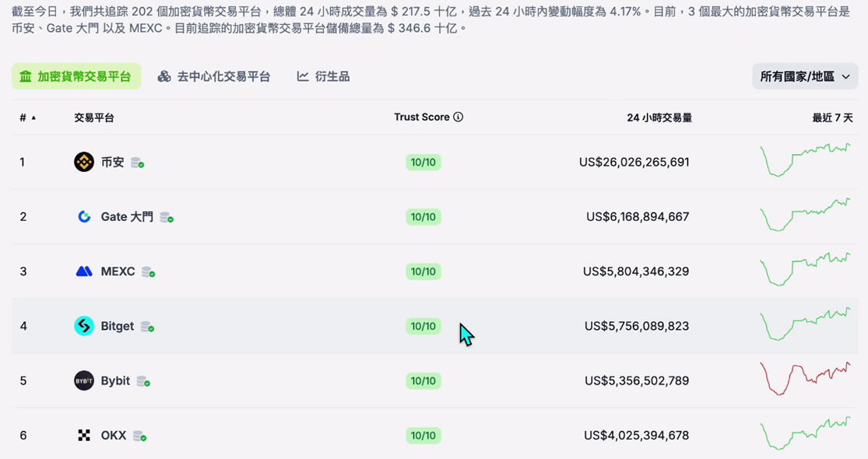Click the Trust Score info icon
The image size is (868, 459).
pyautogui.click(x=459, y=117)
